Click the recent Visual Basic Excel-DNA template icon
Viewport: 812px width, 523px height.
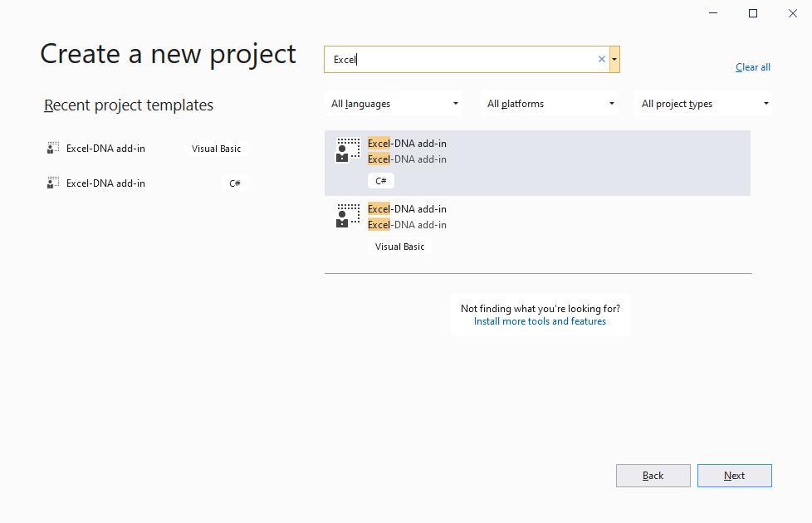(x=53, y=148)
